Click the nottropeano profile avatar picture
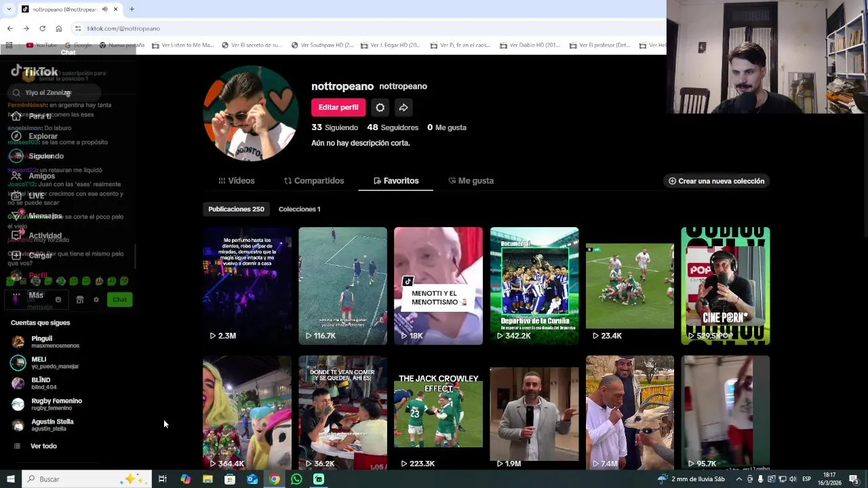Viewport: 868px width, 488px height. pyautogui.click(x=251, y=114)
